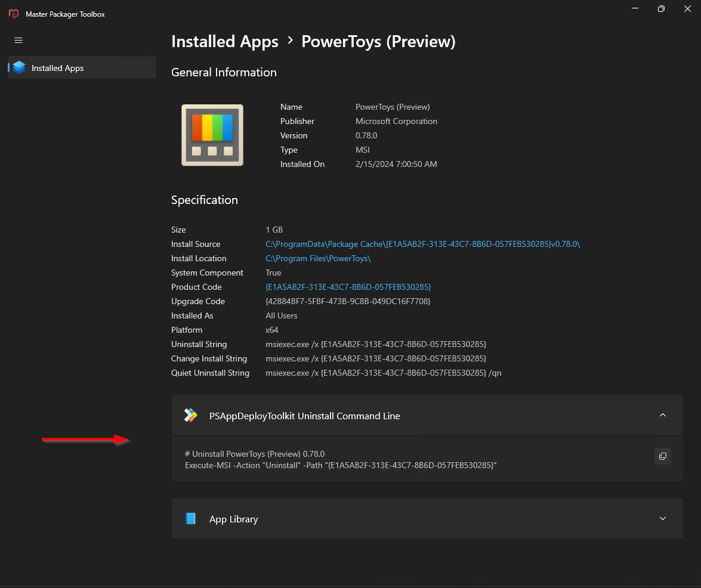This screenshot has width=701, height=588.
Task: Open the Install Source package cache path
Action: tap(422, 244)
